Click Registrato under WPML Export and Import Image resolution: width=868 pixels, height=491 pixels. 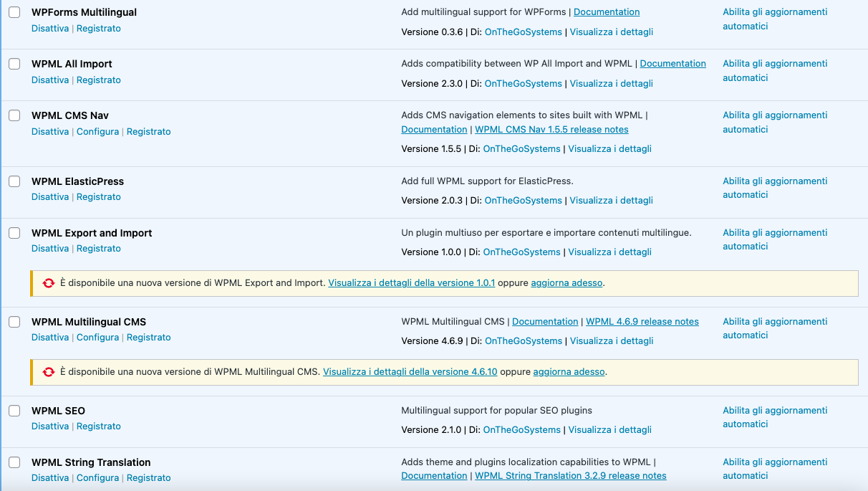[99, 248]
